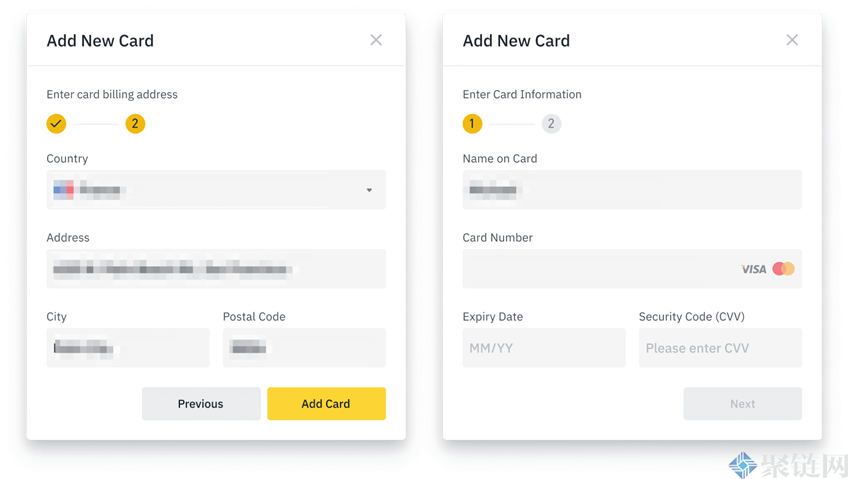This screenshot has height=479, width=848.
Task: Click the grey step 2 indicator circle
Action: click(x=551, y=124)
